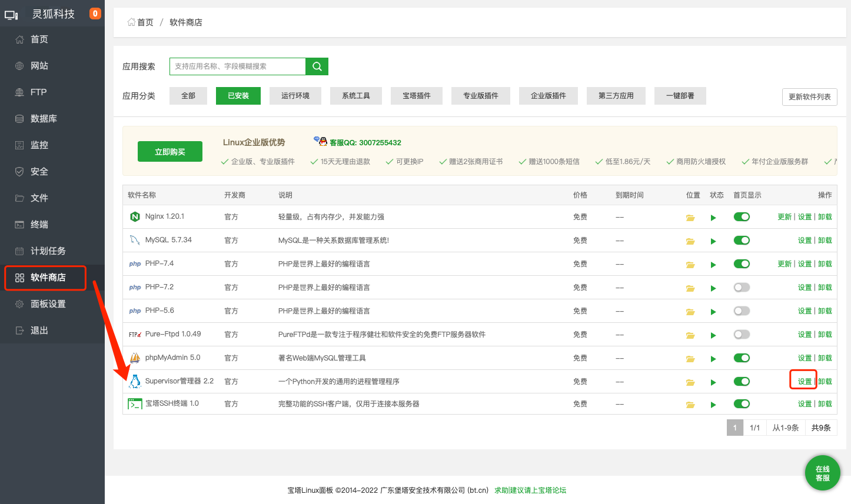Open 计划任务 in the sidebar

tap(52, 251)
